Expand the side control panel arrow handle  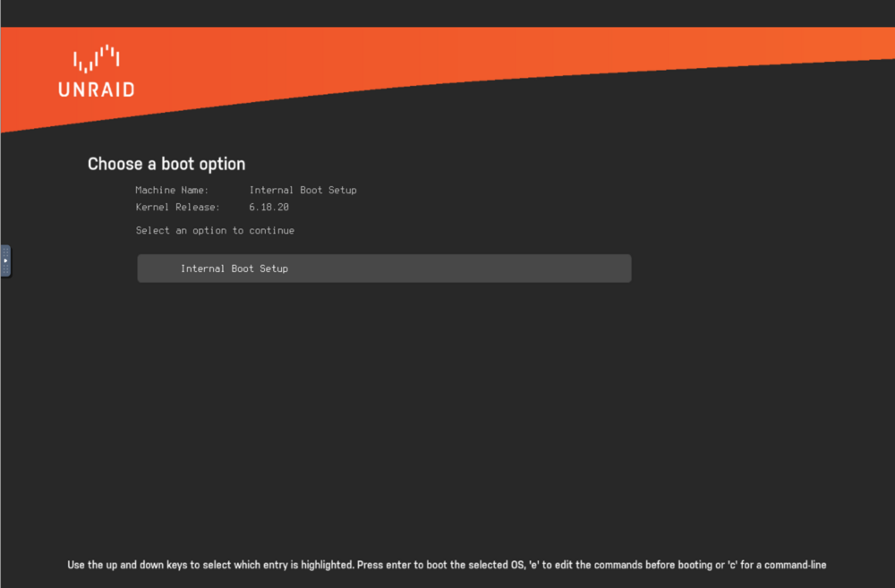[x=5, y=261]
